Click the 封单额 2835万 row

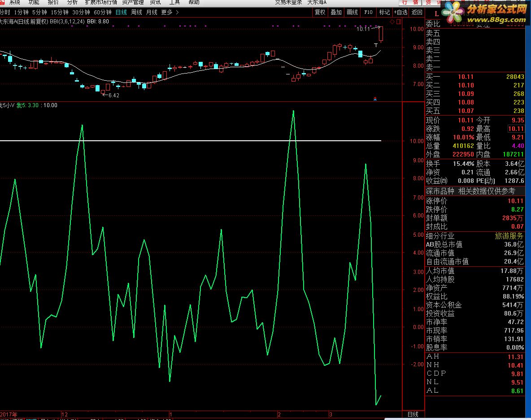click(475, 218)
